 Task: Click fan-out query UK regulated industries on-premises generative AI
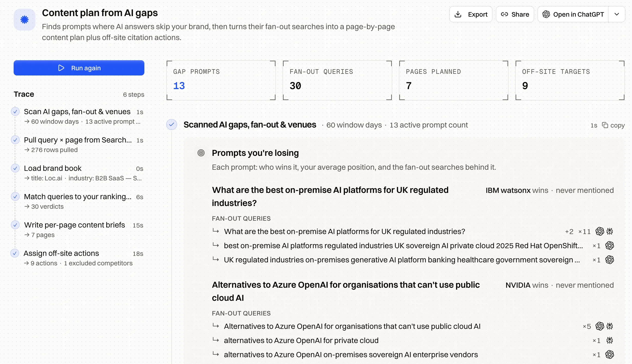pyautogui.click(x=402, y=260)
